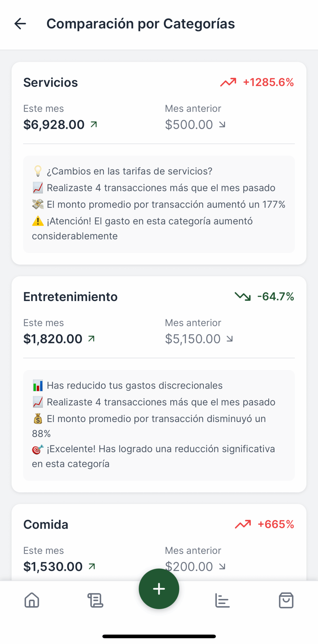Tap the Servicios insights tips box
Screen dimensions: 318x644
159,204
